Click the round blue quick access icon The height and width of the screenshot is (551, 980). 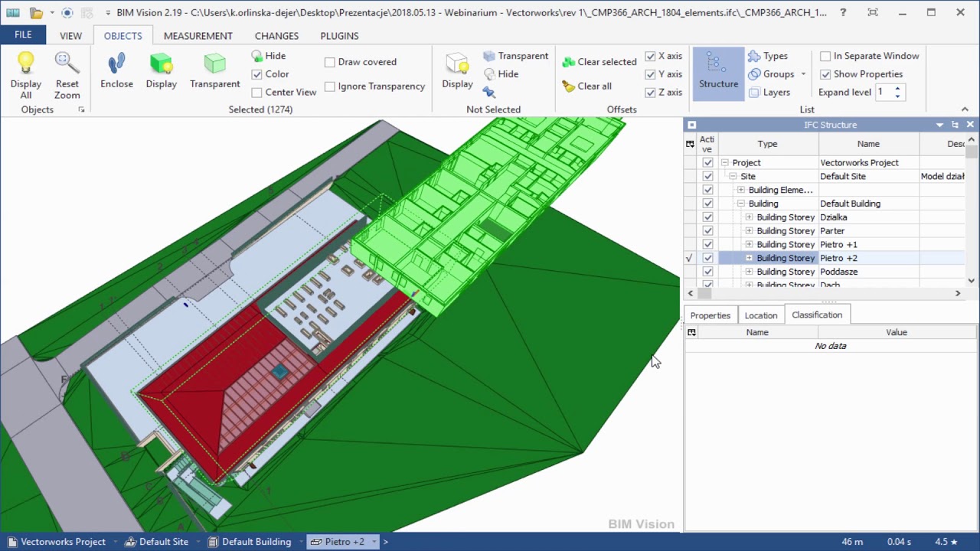(67, 12)
